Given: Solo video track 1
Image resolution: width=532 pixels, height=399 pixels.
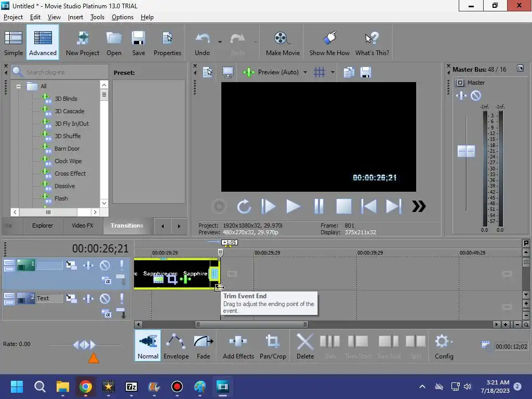Looking at the screenshot, I should tap(122, 265).
